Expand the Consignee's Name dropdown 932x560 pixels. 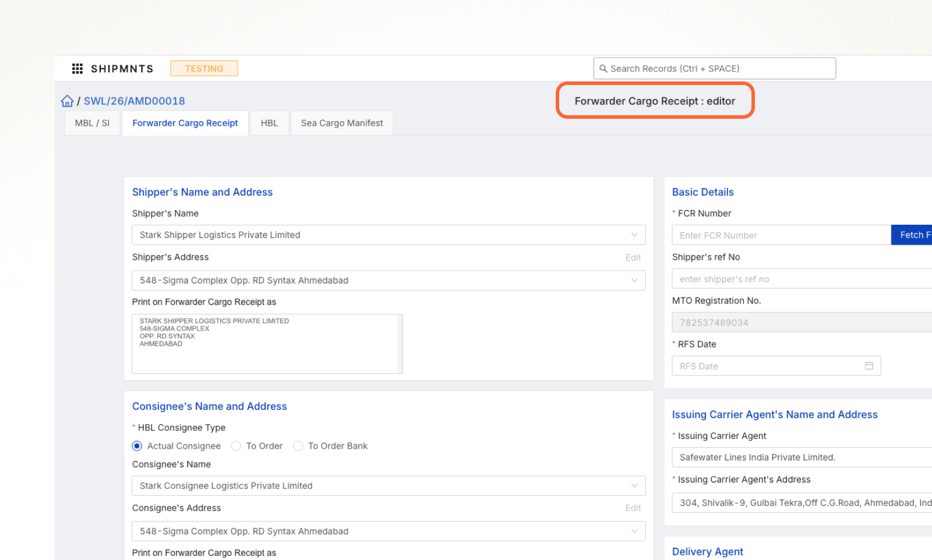click(x=634, y=486)
